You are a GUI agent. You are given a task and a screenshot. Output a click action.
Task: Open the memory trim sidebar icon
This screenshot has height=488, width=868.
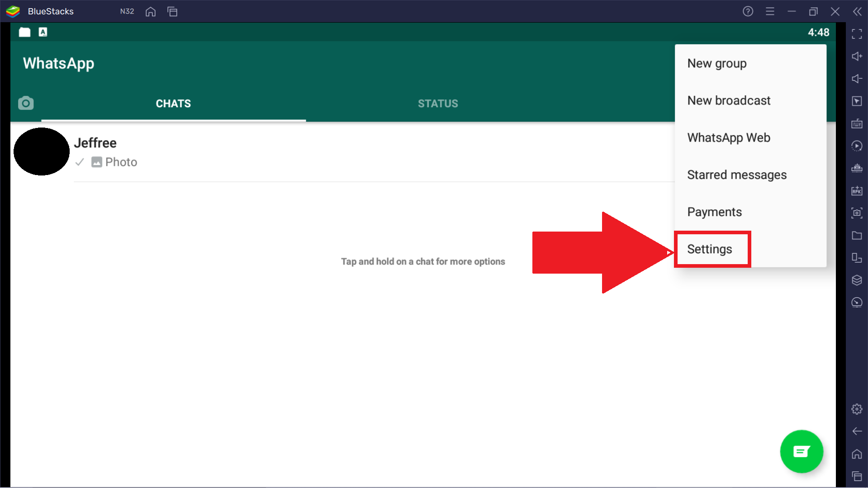tap(857, 168)
